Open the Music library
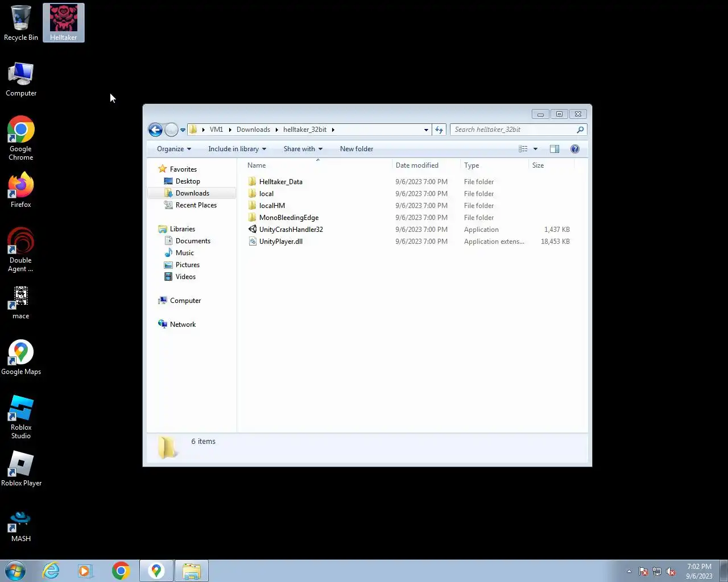 click(185, 253)
